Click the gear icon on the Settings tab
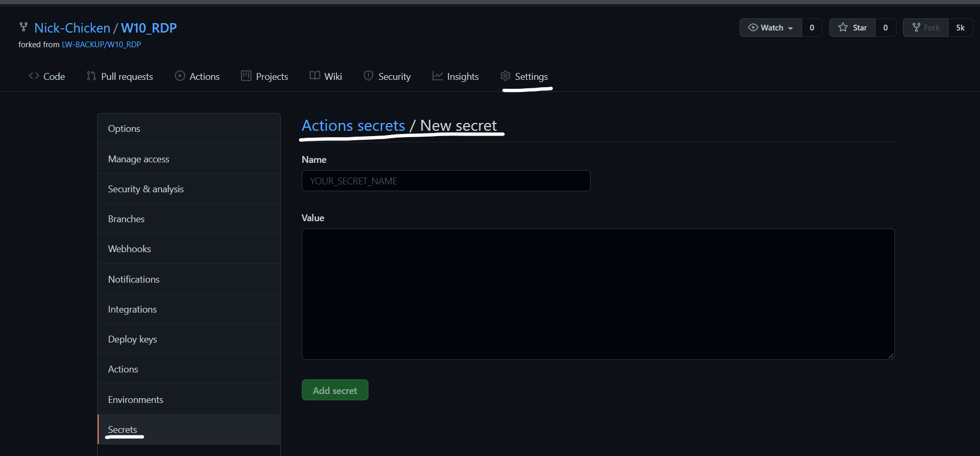980x456 pixels. [x=505, y=76]
